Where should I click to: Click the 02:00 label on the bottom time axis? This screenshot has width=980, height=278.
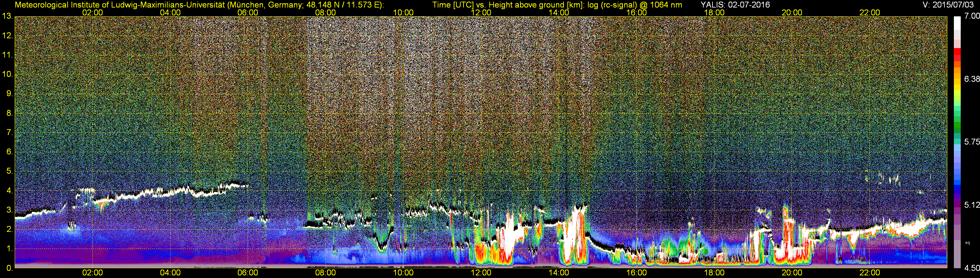92,273
